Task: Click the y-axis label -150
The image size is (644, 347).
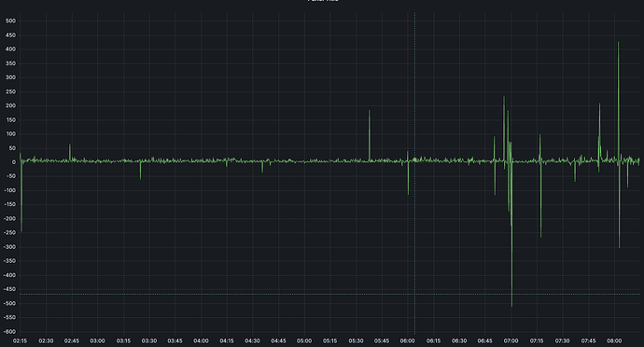Action: (x=10, y=204)
